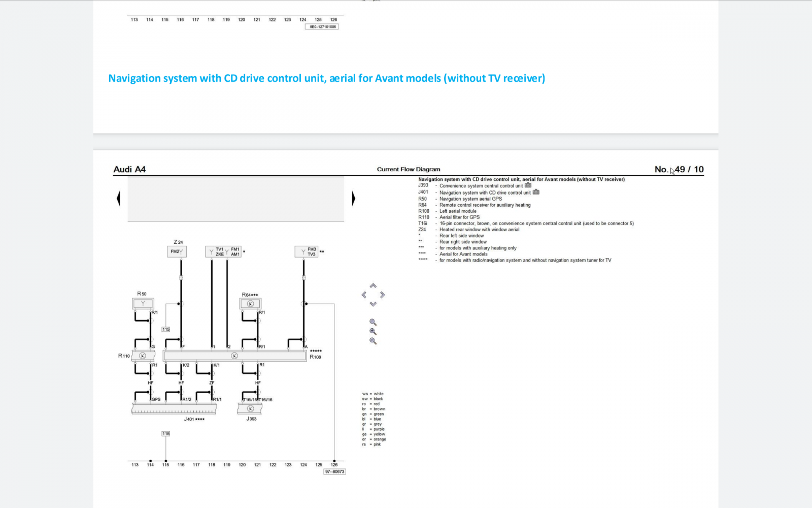This screenshot has height=508, width=812.
Task: Click the 97-80673 diagram reference number
Action: (x=335, y=472)
